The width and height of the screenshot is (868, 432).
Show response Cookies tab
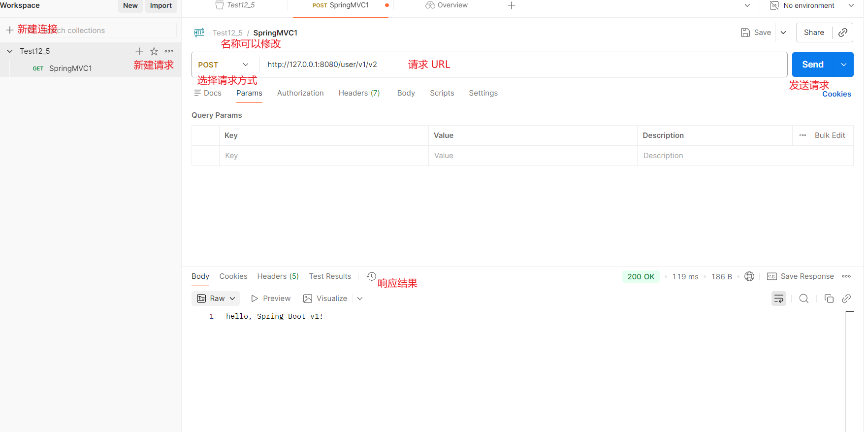(x=233, y=276)
